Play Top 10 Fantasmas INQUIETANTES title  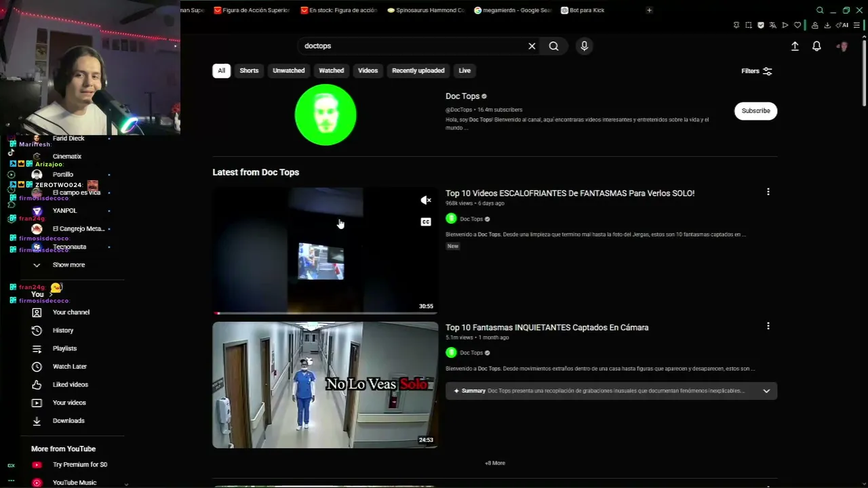(547, 327)
